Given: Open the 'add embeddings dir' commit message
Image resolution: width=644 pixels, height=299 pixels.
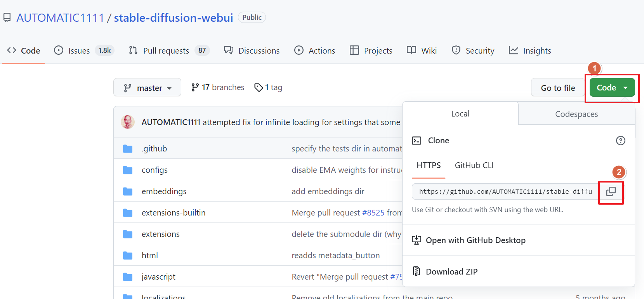Looking at the screenshot, I should [328, 191].
